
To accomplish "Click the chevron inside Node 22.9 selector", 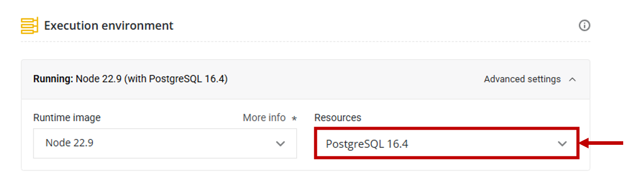I will pos(280,143).
